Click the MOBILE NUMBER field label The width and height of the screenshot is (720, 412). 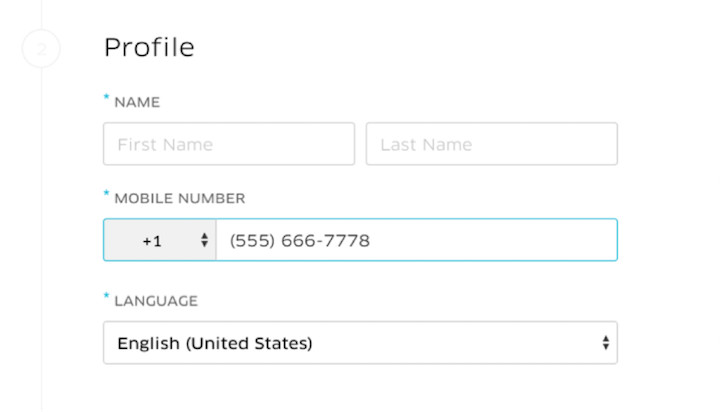[x=180, y=198]
